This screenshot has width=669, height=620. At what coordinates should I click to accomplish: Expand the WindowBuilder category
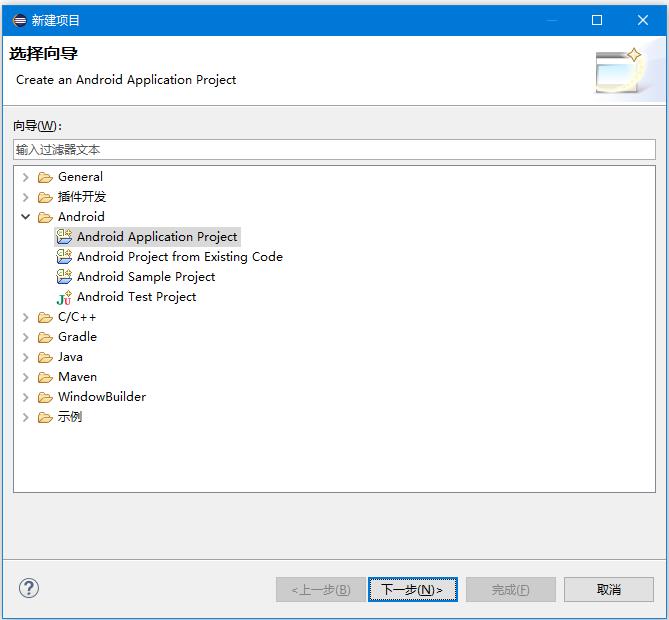point(26,397)
